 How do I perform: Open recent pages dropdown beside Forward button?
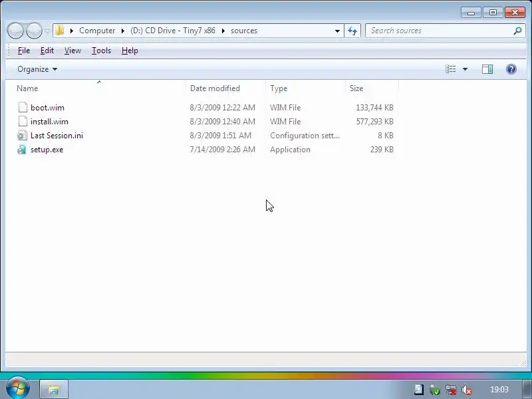(x=47, y=31)
